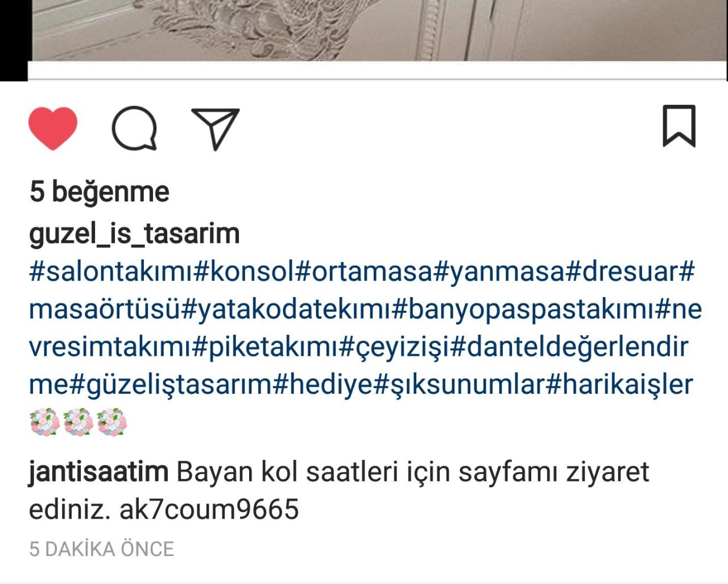Select the #piketakımı hashtag
This screenshot has height=584, width=728.
pyautogui.click(x=266, y=347)
